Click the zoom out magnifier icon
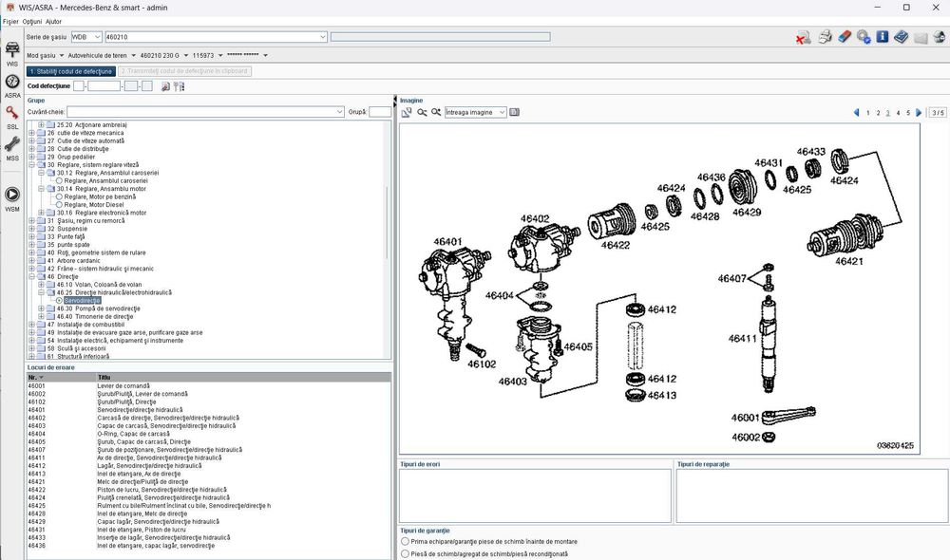The height and width of the screenshot is (560, 950). pyautogui.click(x=422, y=113)
